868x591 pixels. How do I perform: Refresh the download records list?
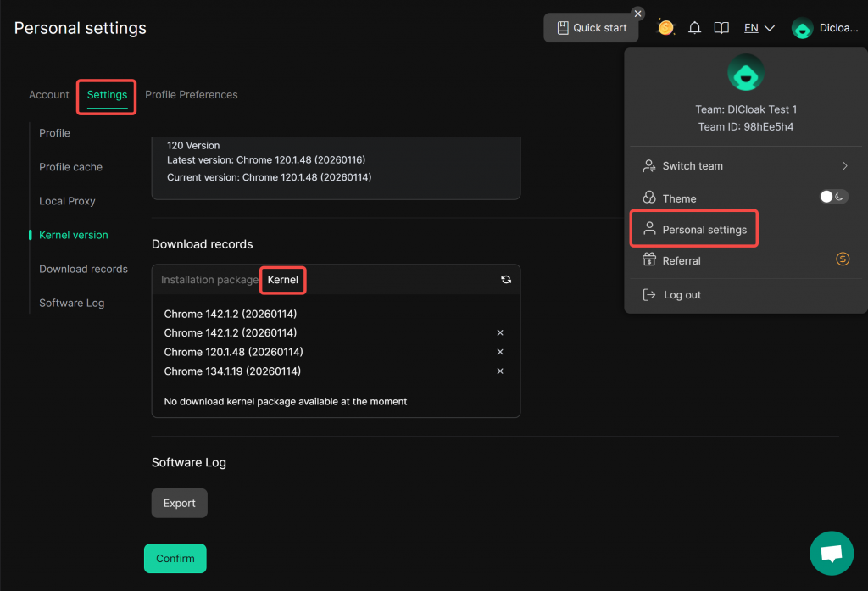coord(506,280)
